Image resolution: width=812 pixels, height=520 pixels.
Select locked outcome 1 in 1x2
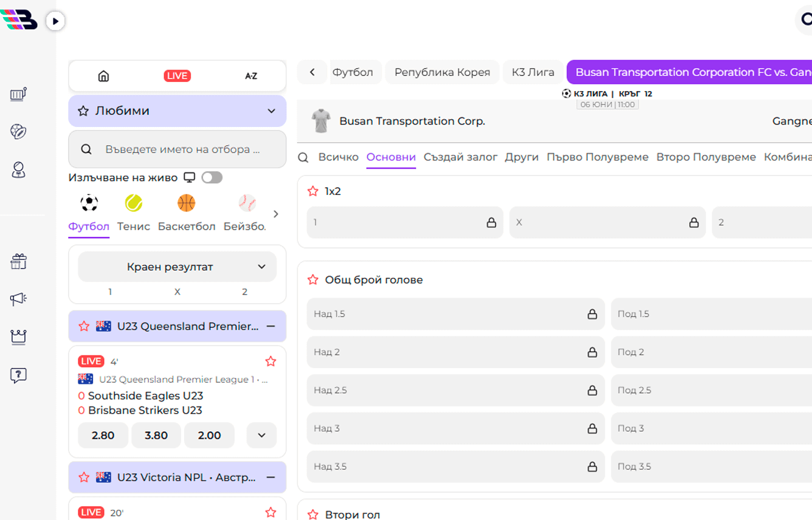(x=405, y=222)
